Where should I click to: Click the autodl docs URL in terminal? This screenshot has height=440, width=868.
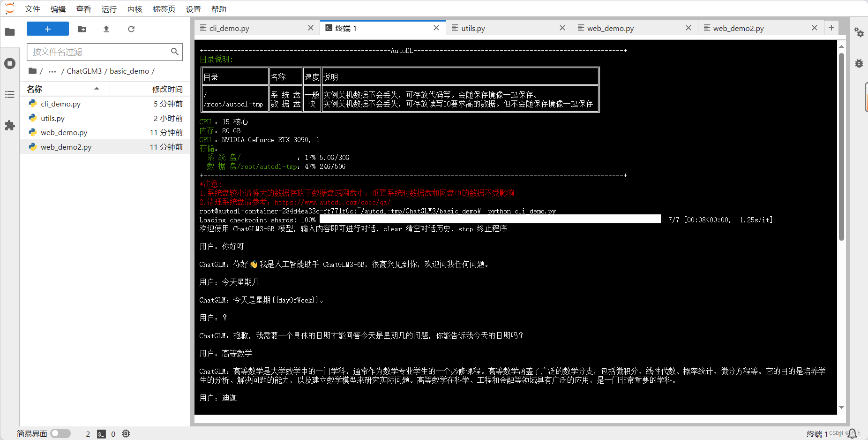tap(332, 202)
